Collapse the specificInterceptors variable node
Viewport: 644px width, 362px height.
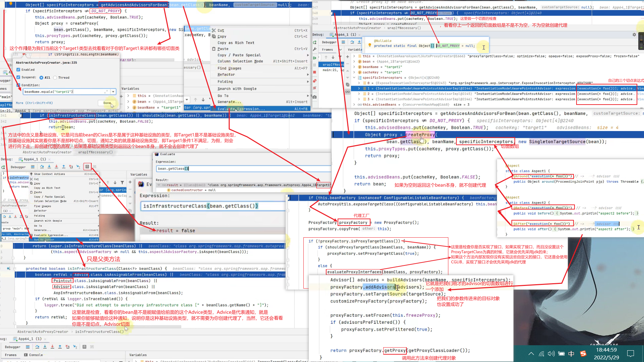pos(354,78)
